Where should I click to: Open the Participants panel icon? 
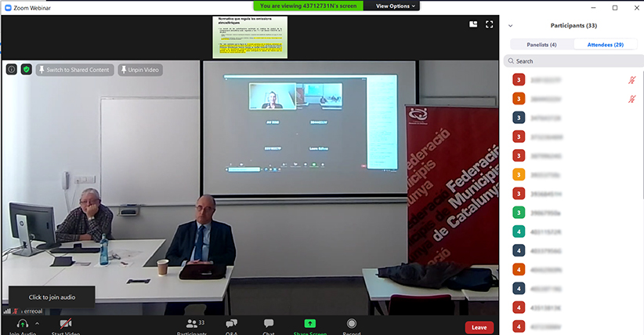[x=192, y=324]
